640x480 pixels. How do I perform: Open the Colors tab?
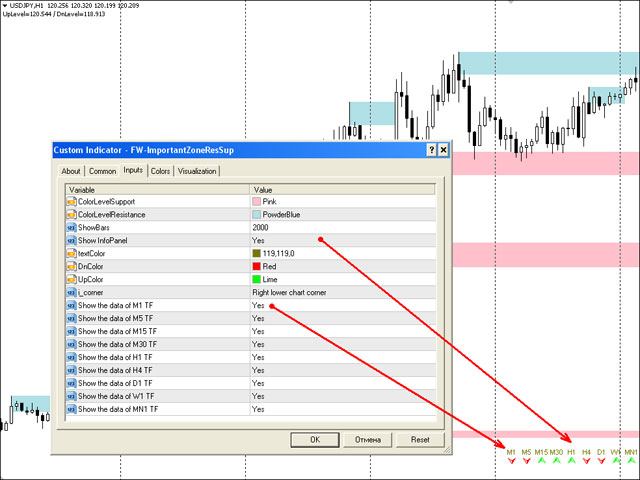160,171
